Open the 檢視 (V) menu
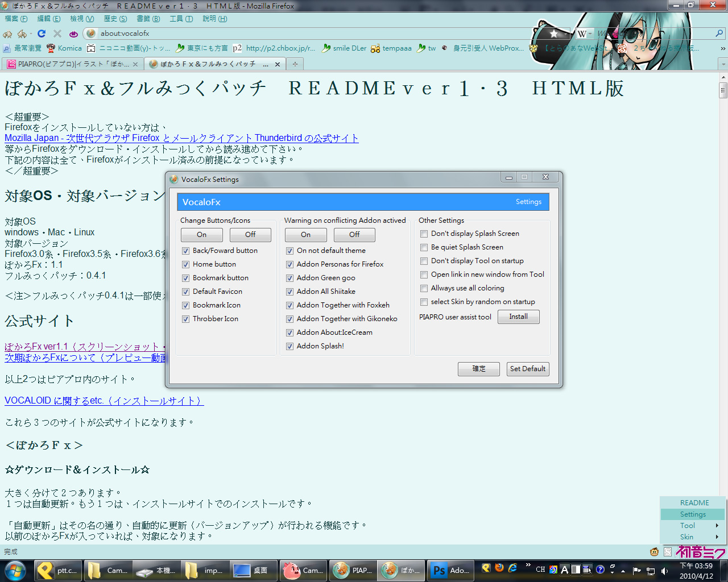The width and height of the screenshot is (728, 582). (82, 19)
